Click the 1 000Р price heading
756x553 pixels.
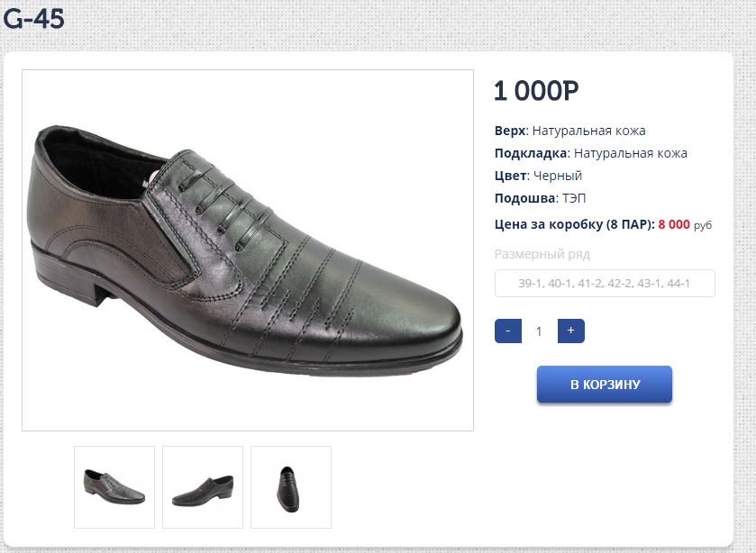click(536, 91)
